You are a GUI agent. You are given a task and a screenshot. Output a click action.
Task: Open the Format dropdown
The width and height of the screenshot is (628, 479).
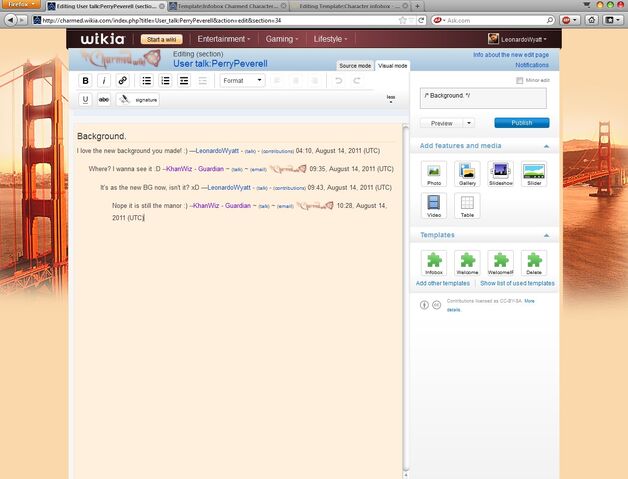pos(242,81)
